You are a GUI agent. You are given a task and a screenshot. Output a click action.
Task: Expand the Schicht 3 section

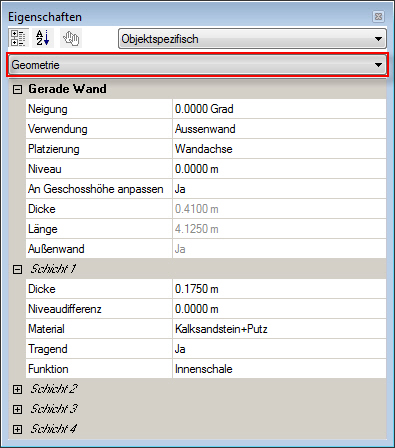coord(17,409)
